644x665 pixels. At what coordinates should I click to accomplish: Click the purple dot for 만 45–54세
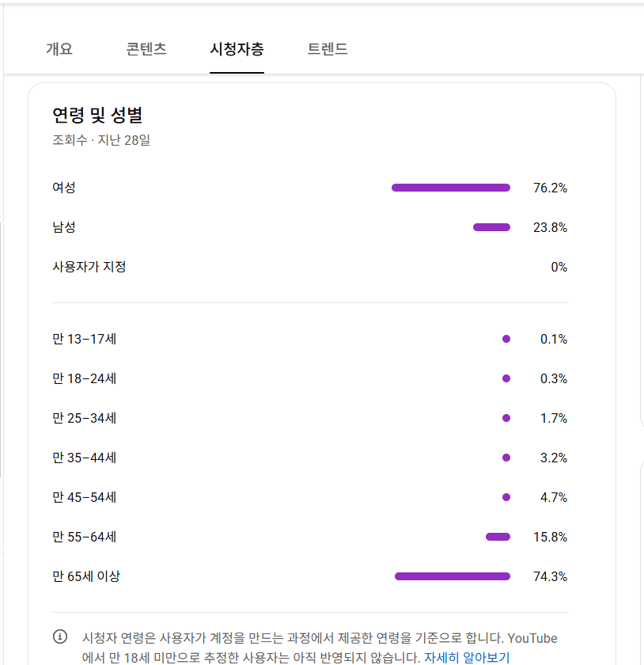(x=506, y=497)
